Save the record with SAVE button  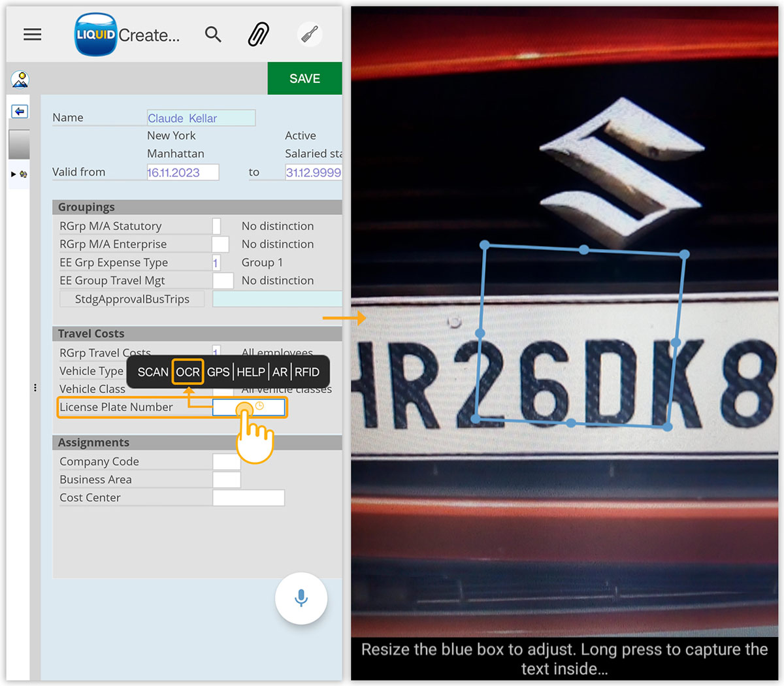pyautogui.click(x=305, y=78)
